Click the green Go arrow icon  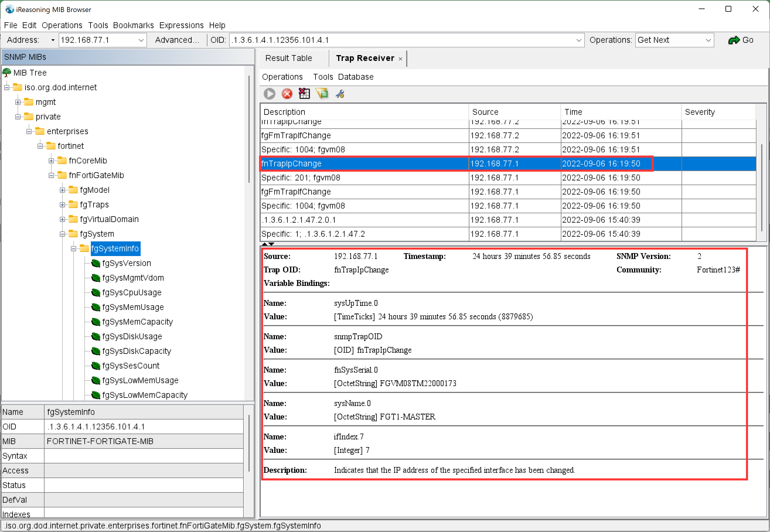[734, 40]
